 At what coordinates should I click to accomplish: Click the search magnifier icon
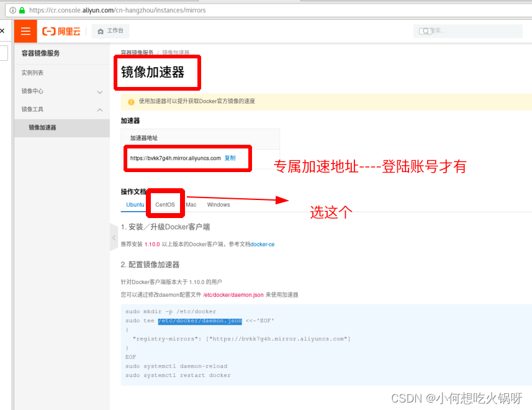point(425,31)
